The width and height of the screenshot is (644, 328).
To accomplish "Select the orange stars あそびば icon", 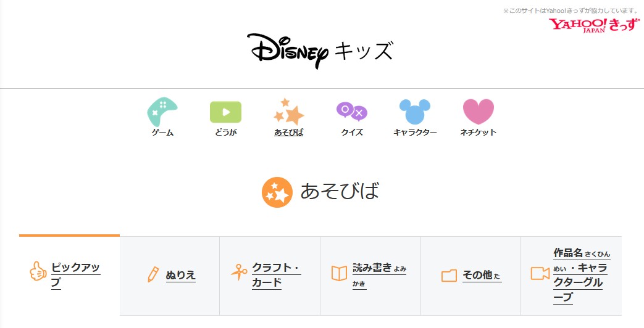I will [x=289, y=112].
